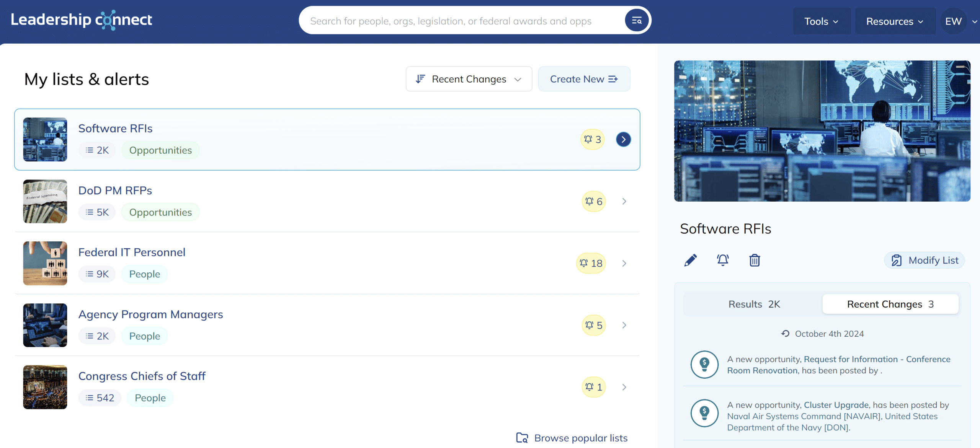Open the DoD PM RFPs list title
Viewport: 980px width, 448px height.
pyautogui.click(x=115, y=191)
